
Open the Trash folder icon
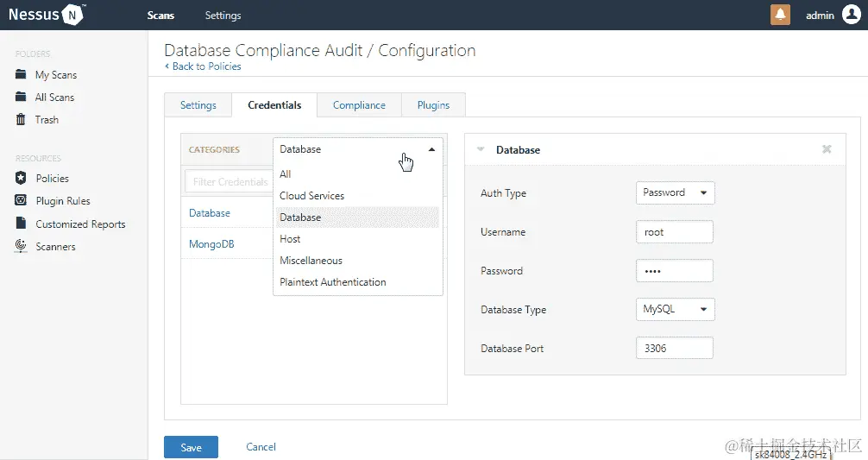[x=21, y=120]
